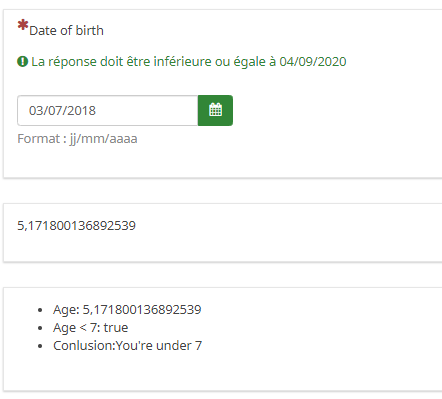Click the "Age < 7: true" list item

[90, 328]
